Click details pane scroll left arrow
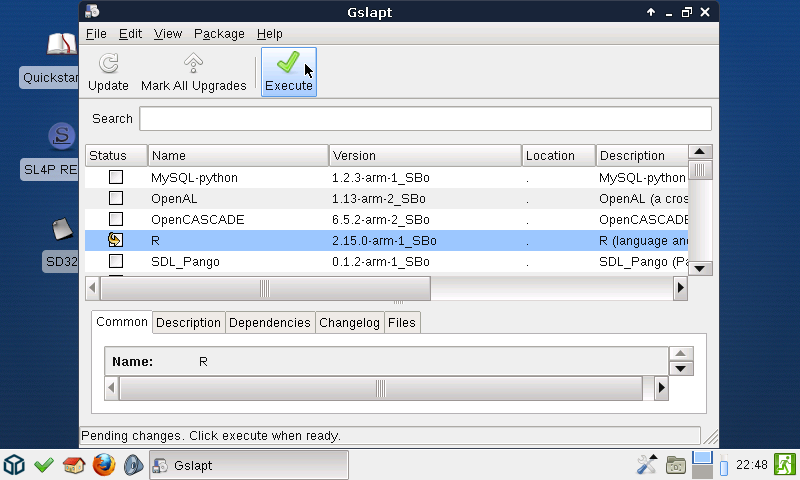Image resolution: width=800 pixels, height=480 pixels. pos(112,388)
